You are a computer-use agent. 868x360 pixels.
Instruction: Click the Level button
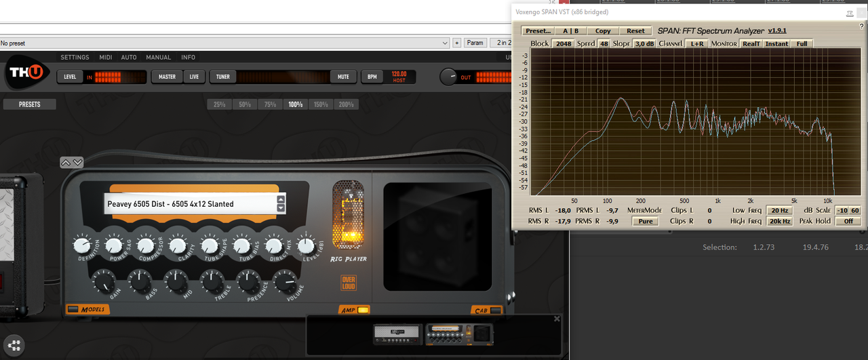click(x=70, y=77)
